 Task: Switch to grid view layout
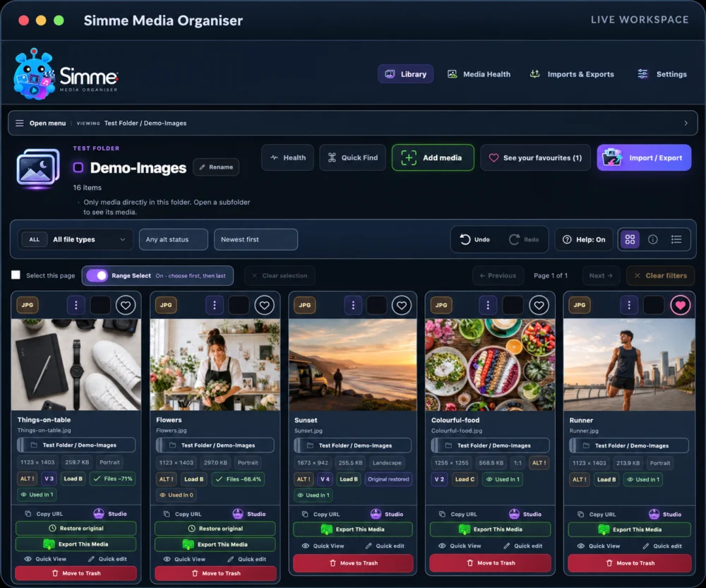[x=630, y=239]
